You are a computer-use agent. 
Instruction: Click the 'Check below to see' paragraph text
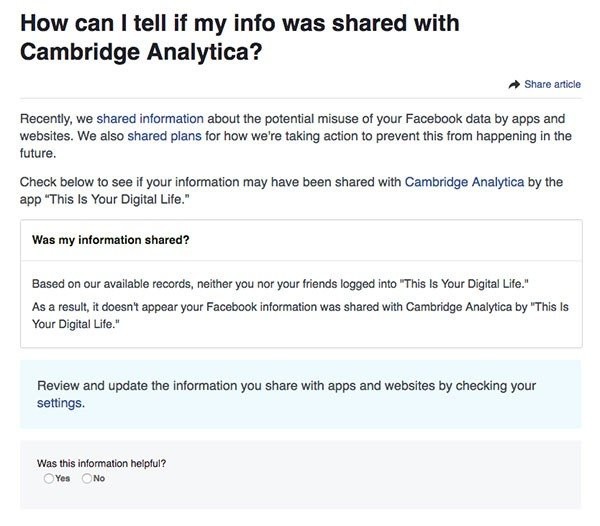291,191
